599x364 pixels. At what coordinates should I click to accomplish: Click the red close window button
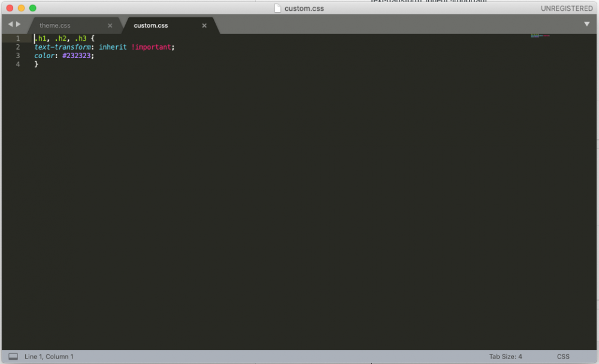click(x=10, y=8)
